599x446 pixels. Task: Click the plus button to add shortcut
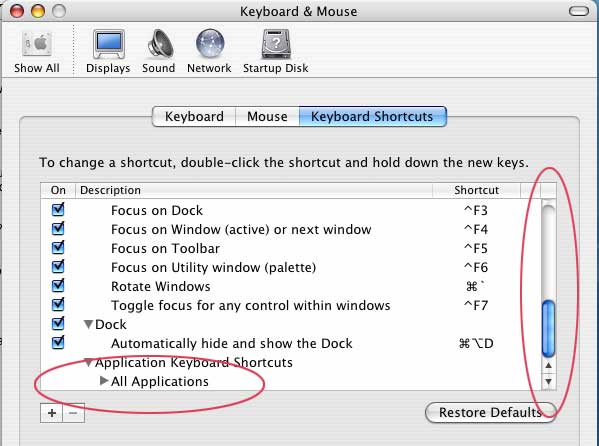(52, 413)
